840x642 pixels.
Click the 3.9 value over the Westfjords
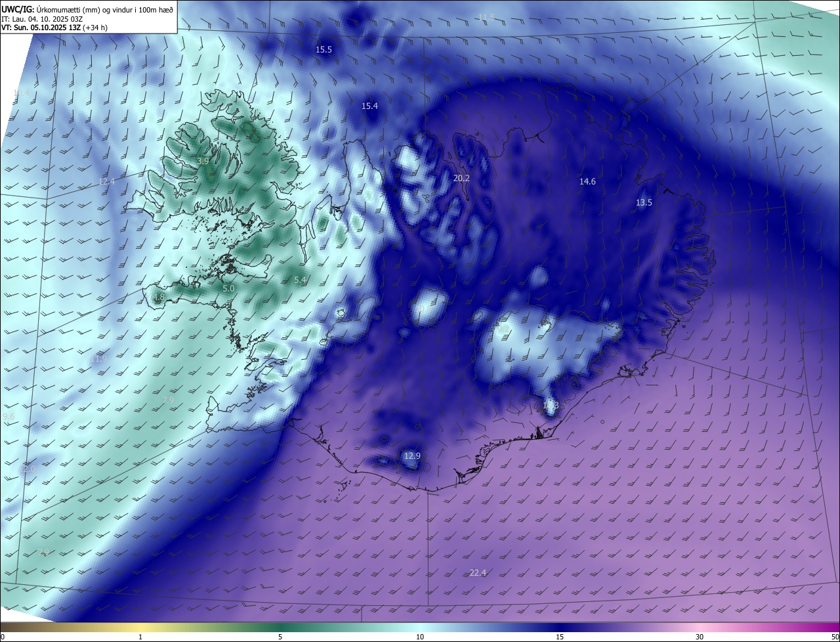pyautogui.click(x=203, y=161)
